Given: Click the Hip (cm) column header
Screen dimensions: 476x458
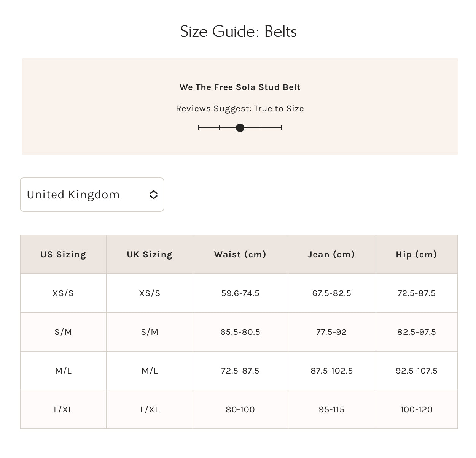Looking at the screenshot, I should click(x=416, y=254).
